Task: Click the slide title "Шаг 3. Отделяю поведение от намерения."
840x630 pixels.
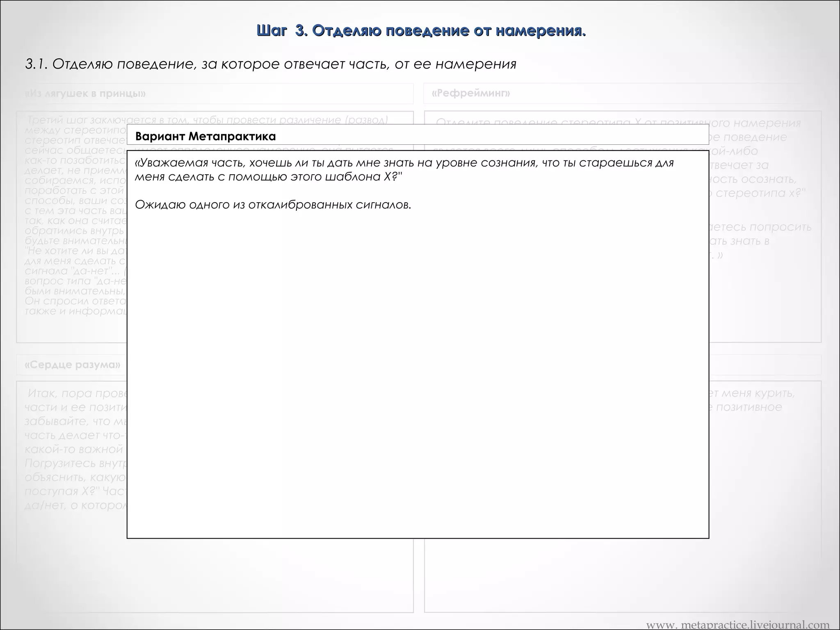Action: coord(421,31)
